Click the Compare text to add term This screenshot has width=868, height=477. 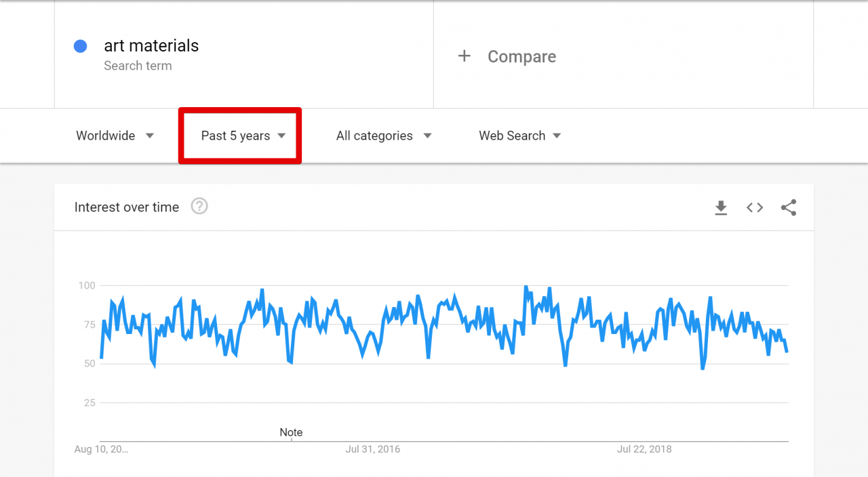(521, 57)
